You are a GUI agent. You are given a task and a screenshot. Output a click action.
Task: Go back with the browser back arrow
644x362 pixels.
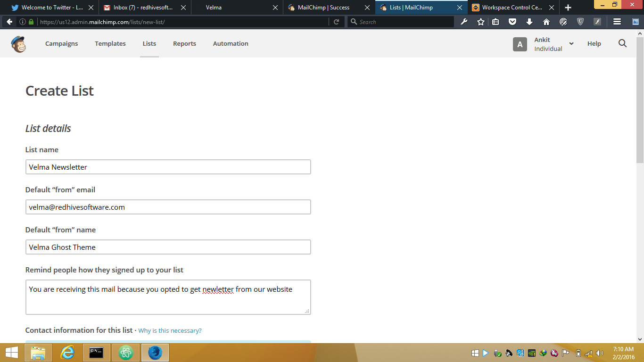9,22
